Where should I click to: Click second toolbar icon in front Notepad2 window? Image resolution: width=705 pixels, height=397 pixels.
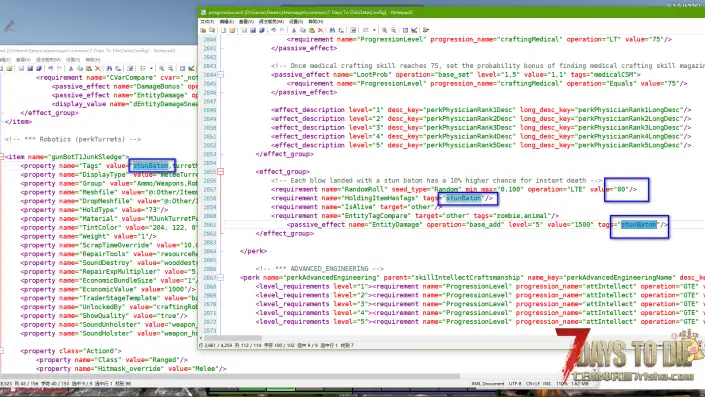212,30
